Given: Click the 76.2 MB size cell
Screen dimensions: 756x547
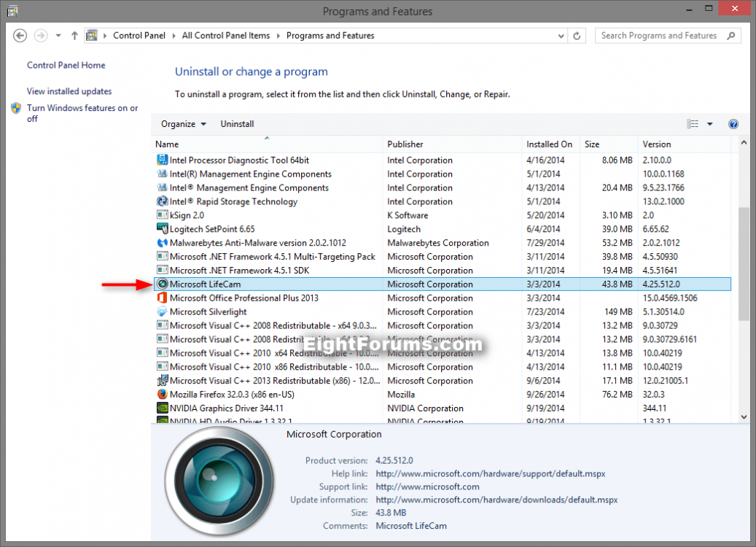Looking at the screenshot, I should (x=617, y=395).
